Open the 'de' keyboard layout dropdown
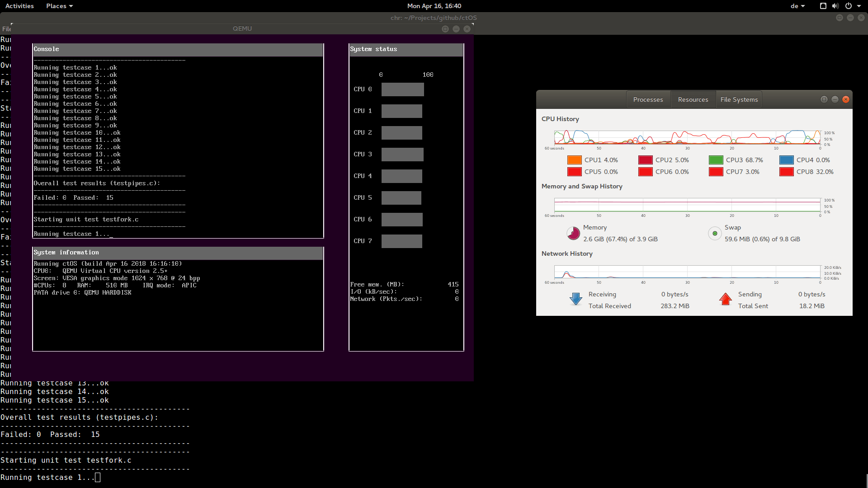Image resolution: width=868 pixels, height=488 pixels. point(797,6)
